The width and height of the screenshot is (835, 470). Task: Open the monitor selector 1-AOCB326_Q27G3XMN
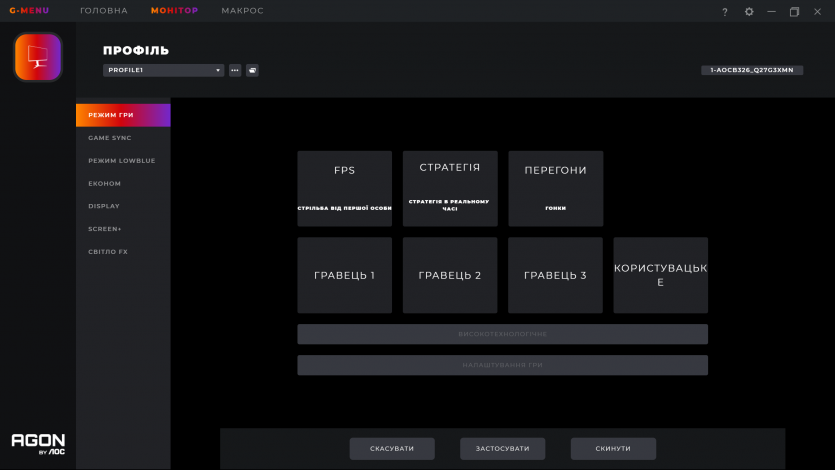[753, 70]
